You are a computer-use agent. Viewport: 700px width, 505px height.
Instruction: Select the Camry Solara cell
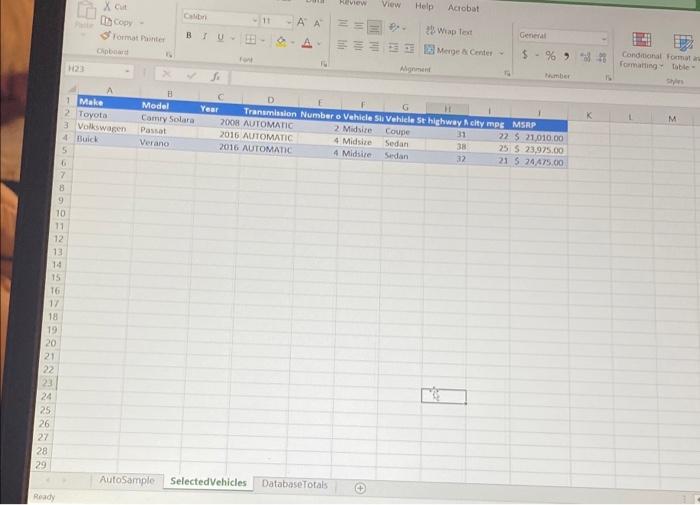168,119
